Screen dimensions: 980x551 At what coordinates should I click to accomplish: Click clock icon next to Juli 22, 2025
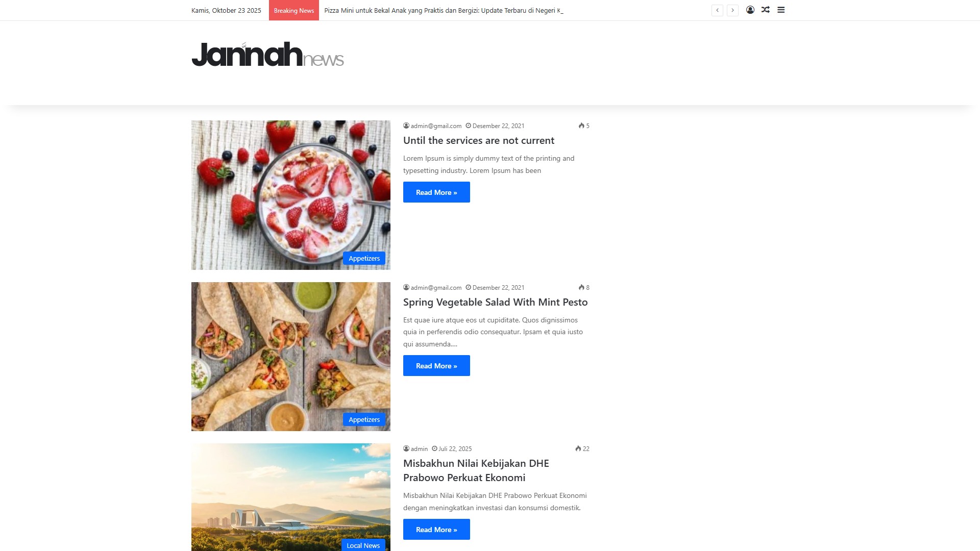434,449
